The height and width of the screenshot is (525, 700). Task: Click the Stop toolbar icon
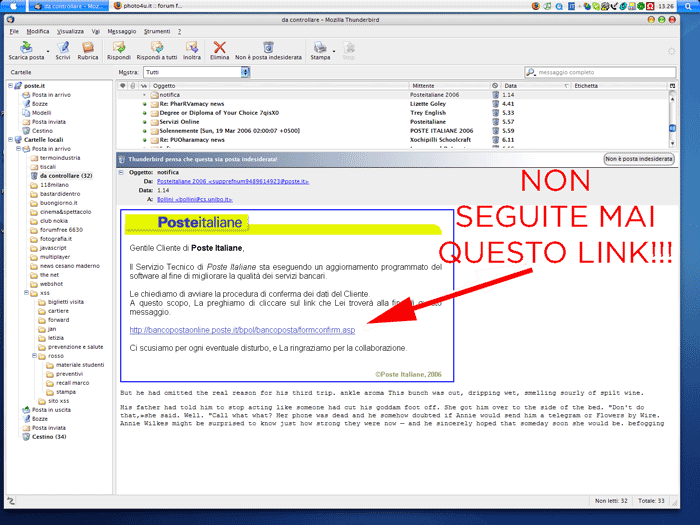point(349,47)
